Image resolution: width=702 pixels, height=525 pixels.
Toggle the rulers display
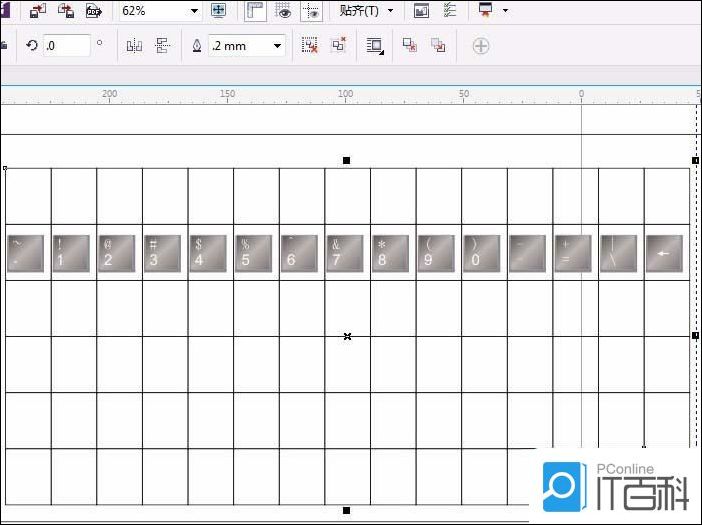(x=255, y=11)
